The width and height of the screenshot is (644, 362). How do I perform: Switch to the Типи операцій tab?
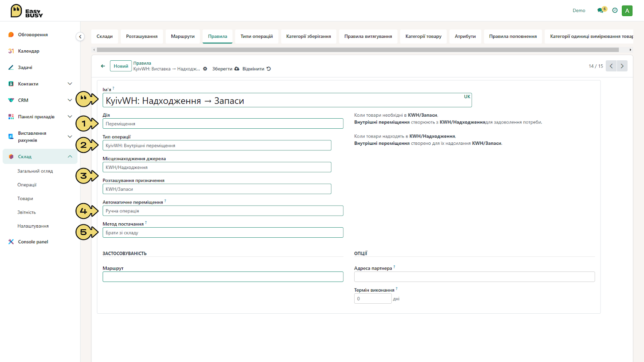coord(257,36)
